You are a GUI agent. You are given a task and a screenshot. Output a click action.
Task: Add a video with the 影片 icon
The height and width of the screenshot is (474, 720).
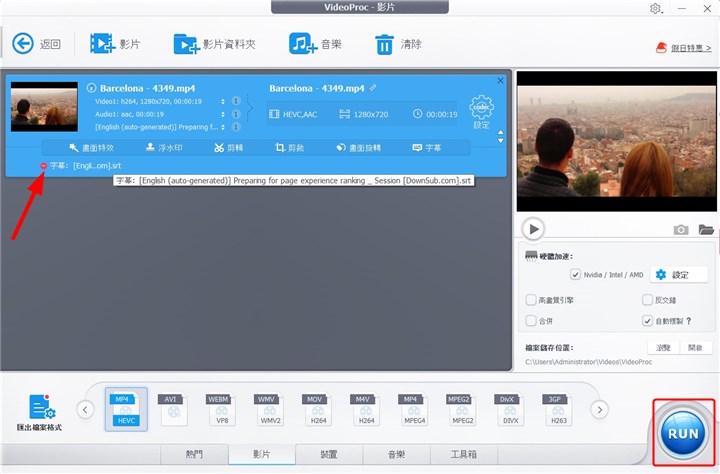[102, 44]
